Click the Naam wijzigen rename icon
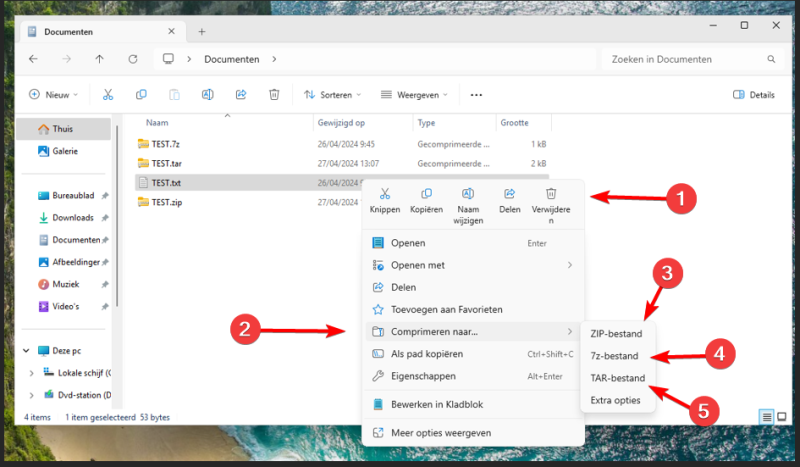This screenshot has width=800, height=467. click(x=468, y=194)
